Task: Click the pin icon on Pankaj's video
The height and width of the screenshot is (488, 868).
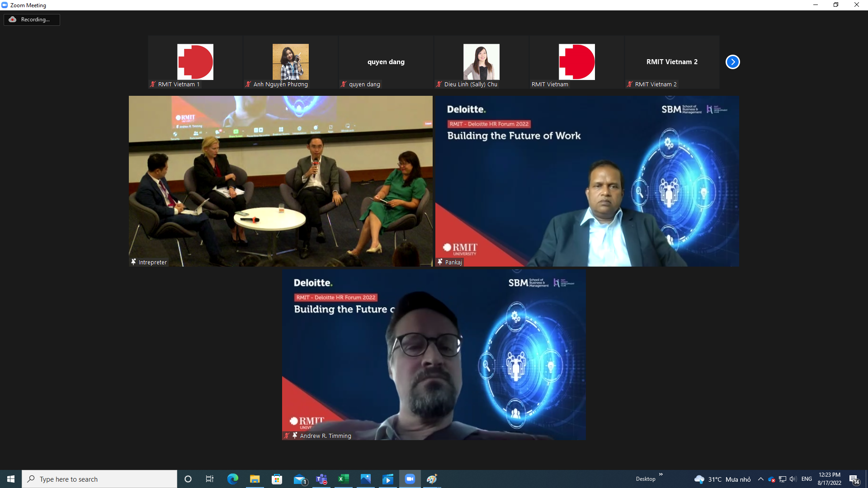Action: tap(440, 262)
